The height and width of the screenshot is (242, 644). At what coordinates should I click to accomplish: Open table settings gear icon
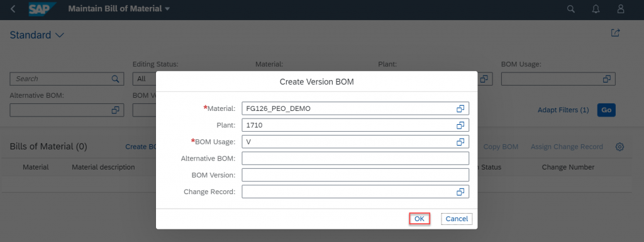619,147
